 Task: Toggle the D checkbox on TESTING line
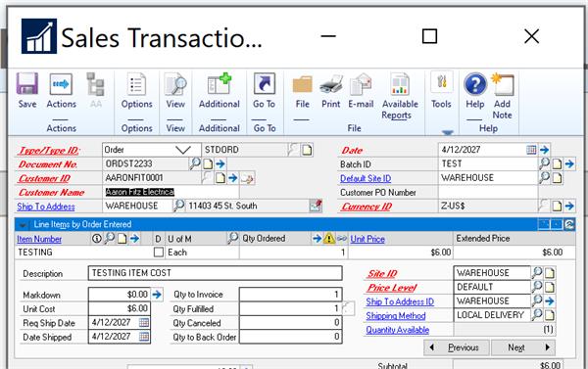point(159,253)
